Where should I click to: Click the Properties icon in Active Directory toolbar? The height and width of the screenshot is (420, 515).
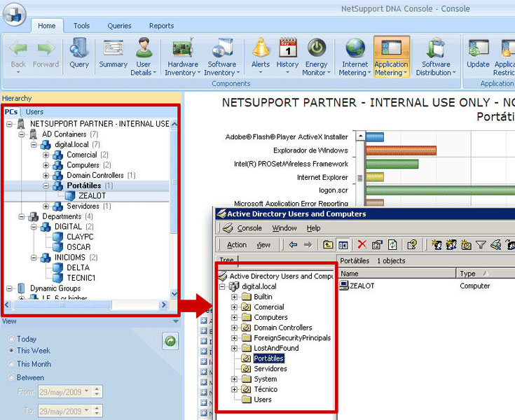click(377, 244)
